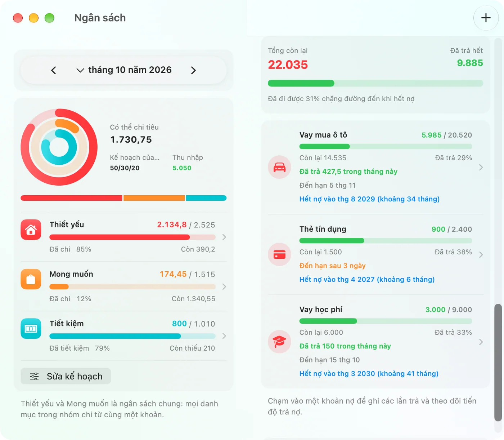Click the 'Mong muốn' title

tap(71, 274)
